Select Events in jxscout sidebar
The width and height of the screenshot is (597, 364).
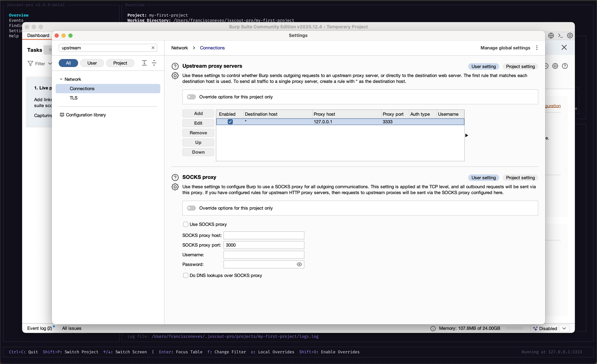[x=16, y=20]
